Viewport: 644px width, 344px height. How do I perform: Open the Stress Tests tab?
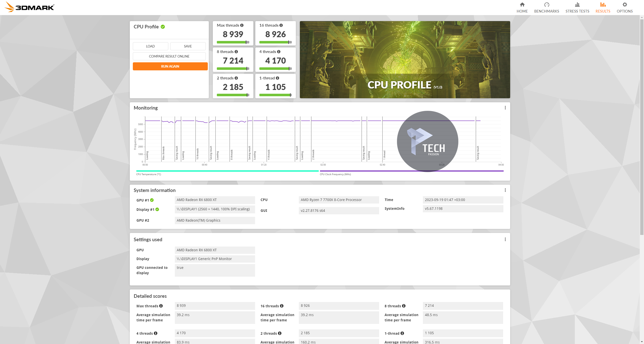[x=577, y=8]
